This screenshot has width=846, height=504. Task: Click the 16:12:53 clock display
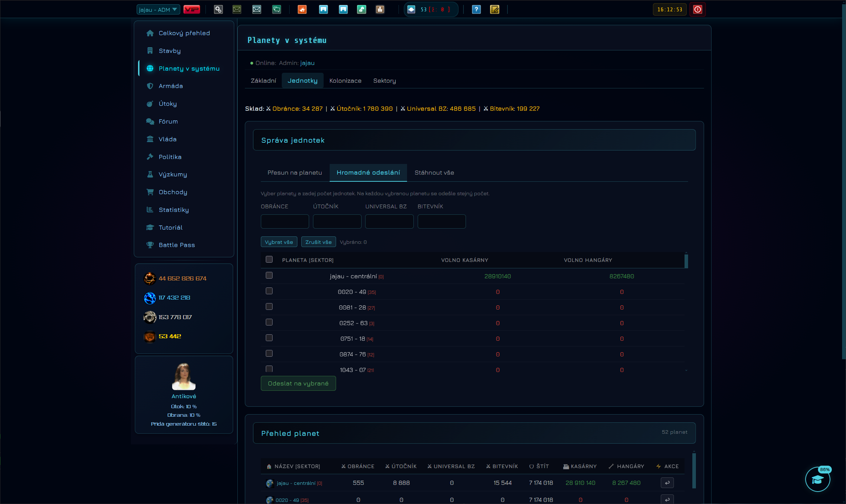click(670, 10)
